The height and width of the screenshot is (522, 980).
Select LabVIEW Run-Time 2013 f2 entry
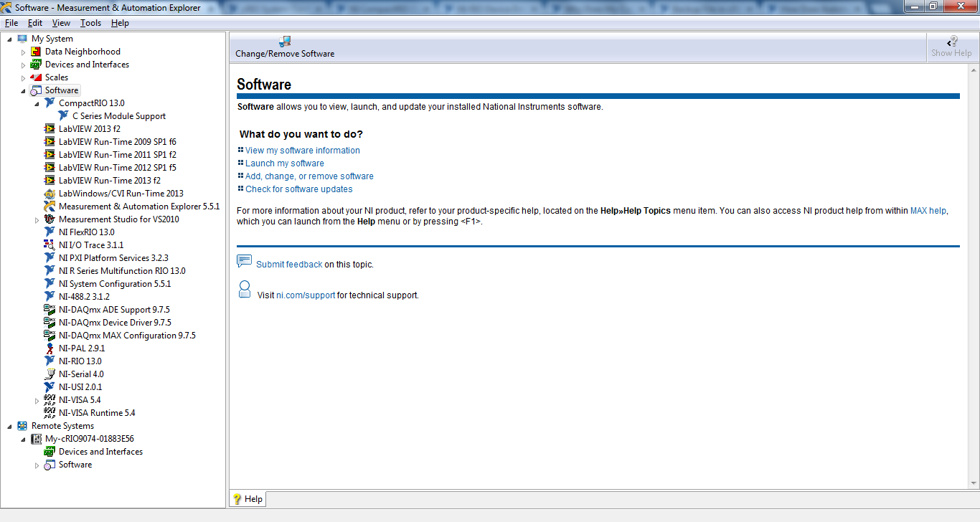click(109, 181)
